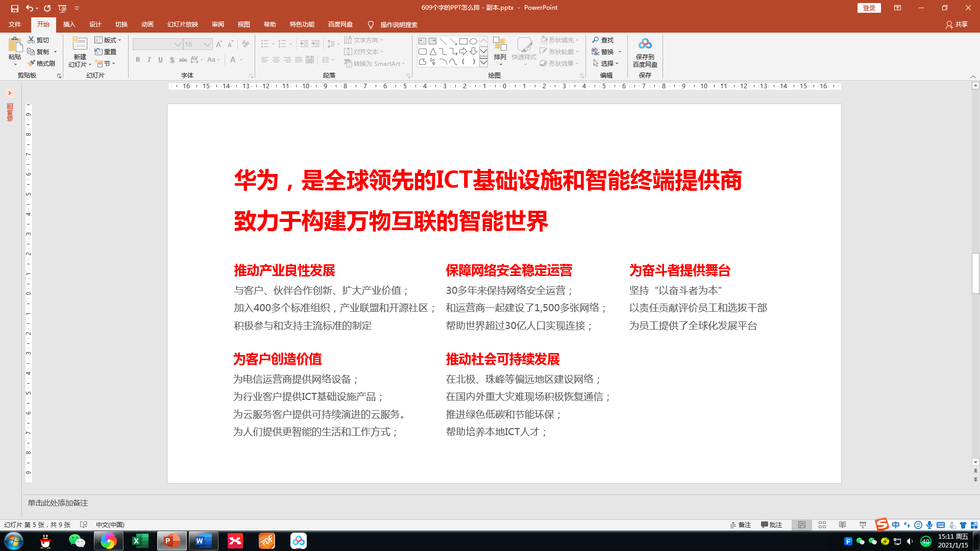The image size is (980, 551).
Task: Open the File (文件) menu
Action: [15, 24]
